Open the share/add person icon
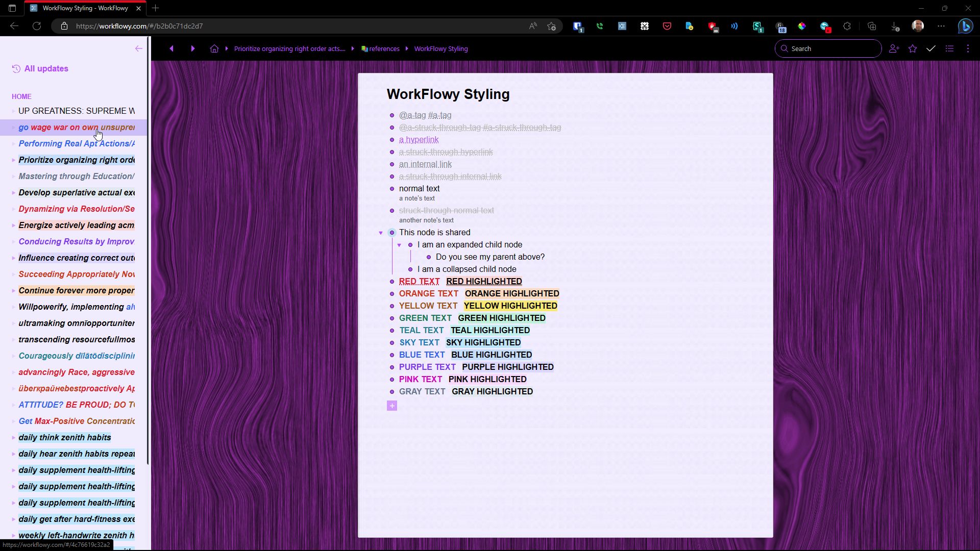The width and height of the screenshot is (980, 551). click(894, 48)
